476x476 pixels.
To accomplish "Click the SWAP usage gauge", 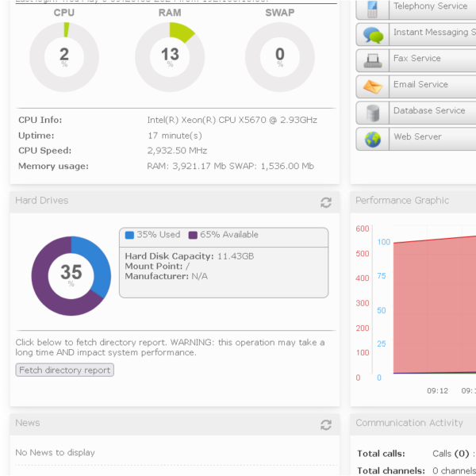I will click(279, 56).
